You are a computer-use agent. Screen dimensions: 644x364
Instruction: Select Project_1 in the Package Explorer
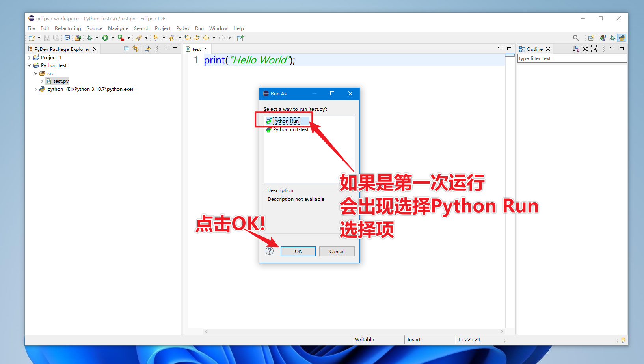coord(47,58)
